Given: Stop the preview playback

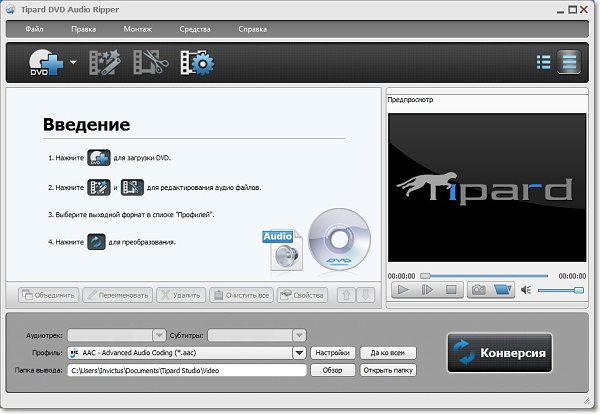Looking at the screenshot, I should [x=451, y=290].
